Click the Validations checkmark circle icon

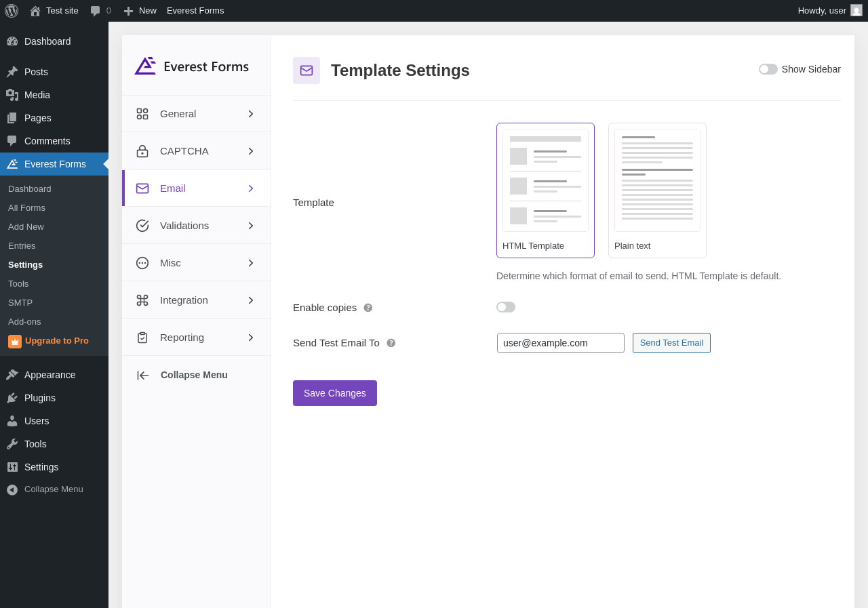(142, 226)
